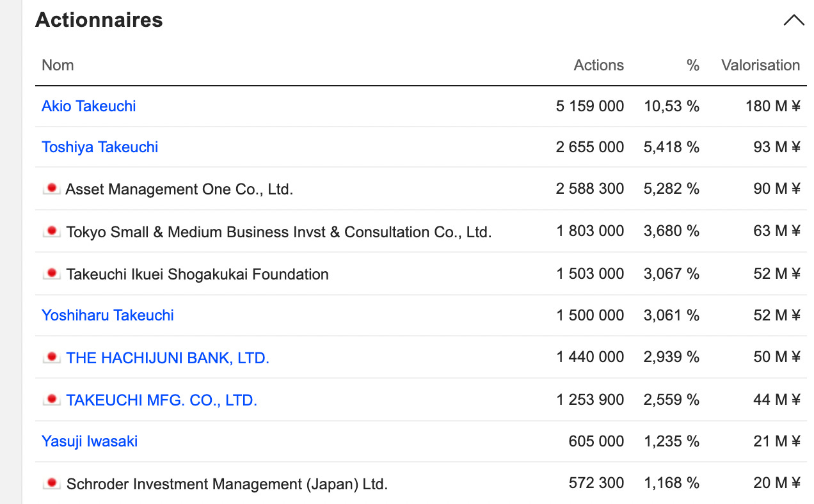Click the 63 M ¥ valuation cell
The height and width of the screenshot is (504, 814).
click(x=777, y=231)
